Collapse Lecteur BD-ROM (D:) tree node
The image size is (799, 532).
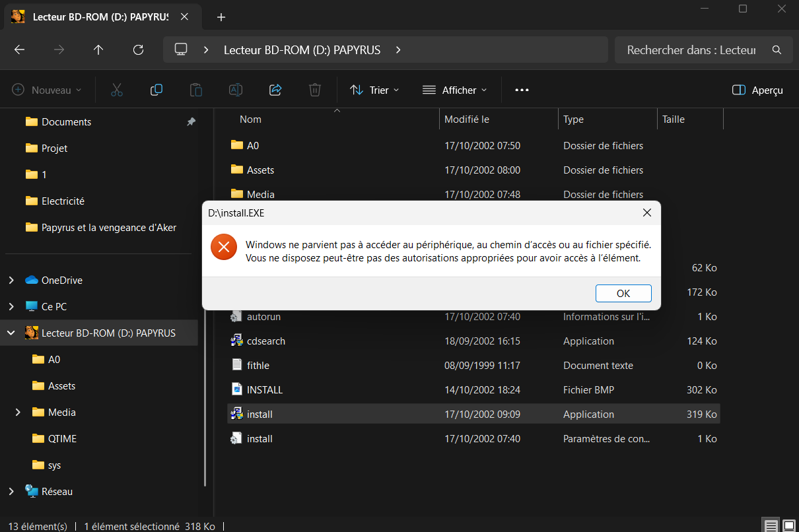(x=11, y=333)
